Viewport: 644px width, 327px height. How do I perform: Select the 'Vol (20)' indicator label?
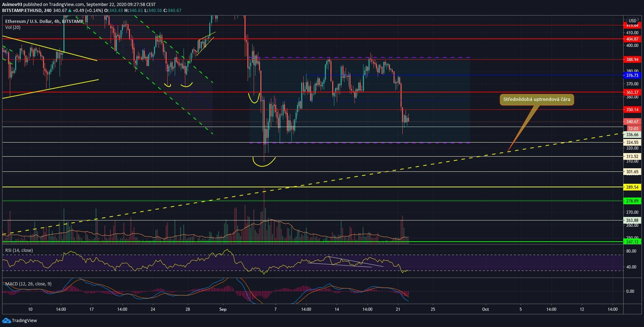(x=13, y=28)
